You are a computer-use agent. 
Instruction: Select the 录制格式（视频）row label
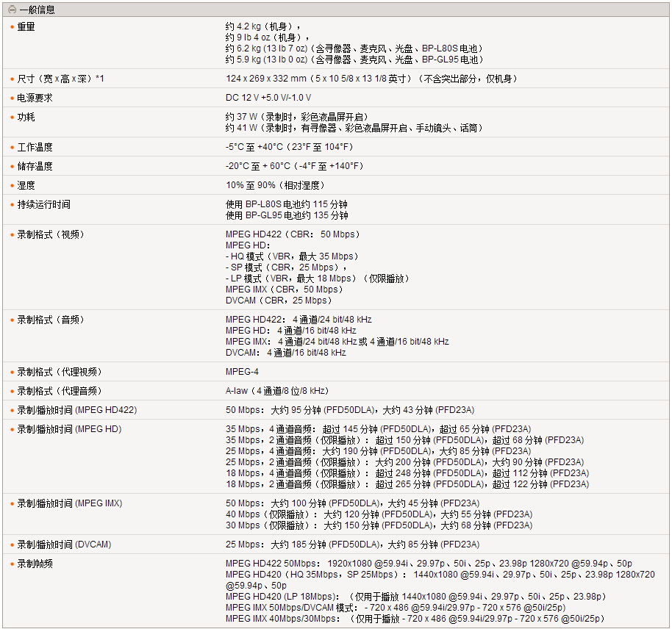51,234
